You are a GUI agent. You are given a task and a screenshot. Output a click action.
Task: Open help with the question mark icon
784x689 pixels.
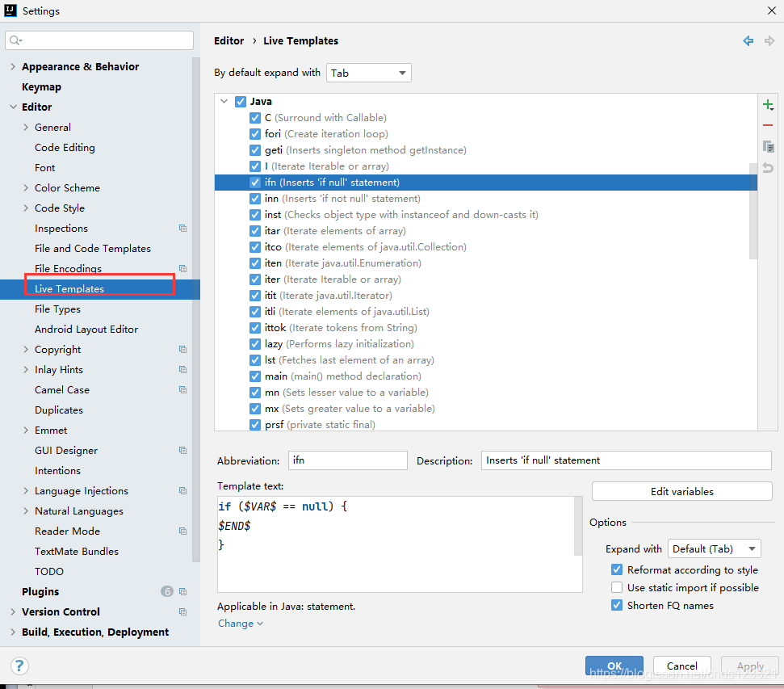pyautogui.click(x=19, y=666)
